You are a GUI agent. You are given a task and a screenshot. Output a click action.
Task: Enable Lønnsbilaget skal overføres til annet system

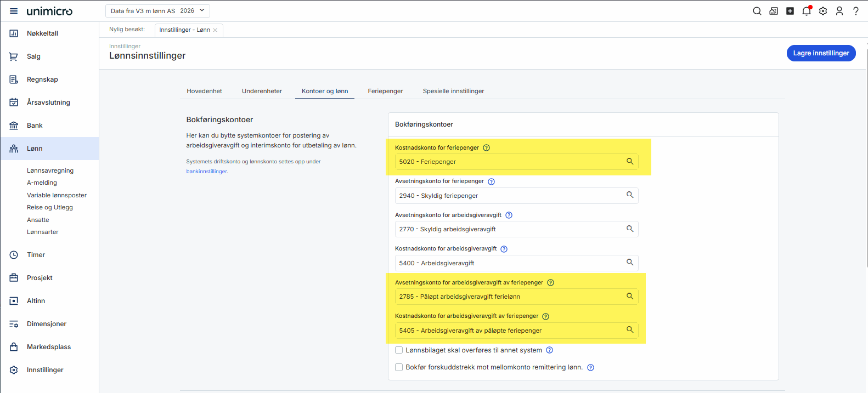point(399,350)
